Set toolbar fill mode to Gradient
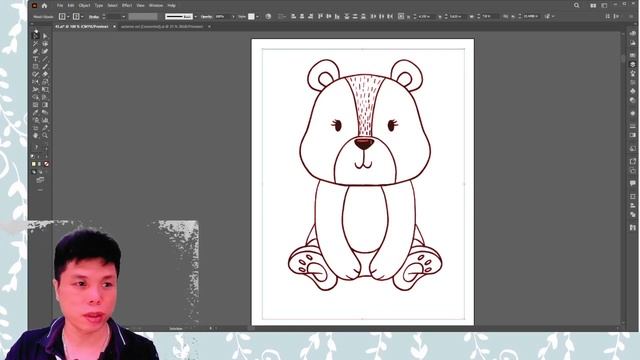 pyautogui.click(x=40, y=164)
